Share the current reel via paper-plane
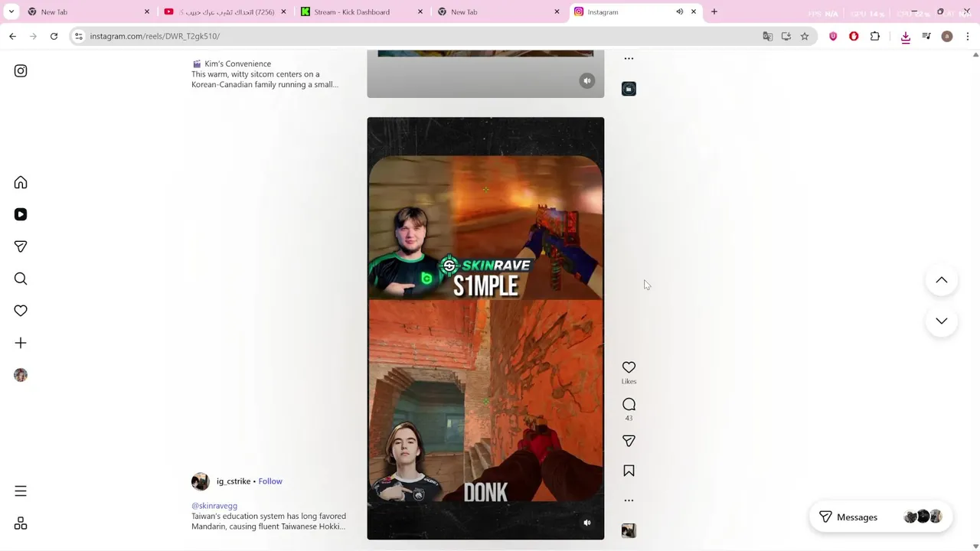 [629, 441]
